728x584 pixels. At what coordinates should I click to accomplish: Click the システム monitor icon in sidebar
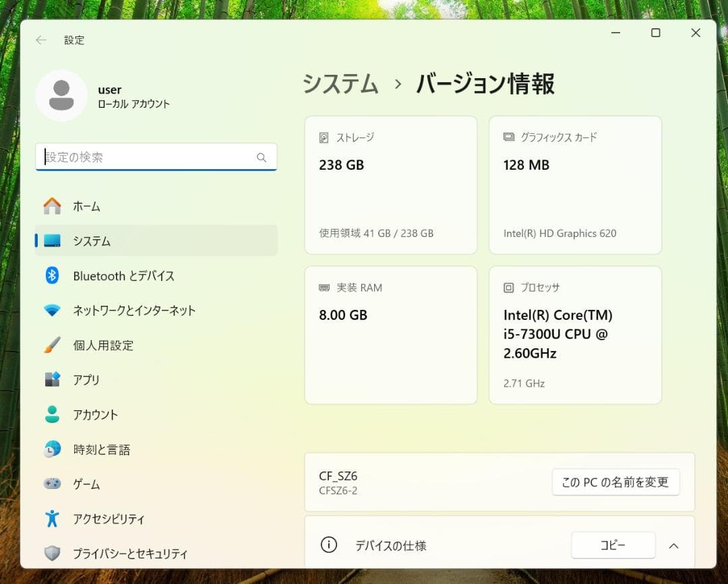pyautogui.click(x=53, y=240)
